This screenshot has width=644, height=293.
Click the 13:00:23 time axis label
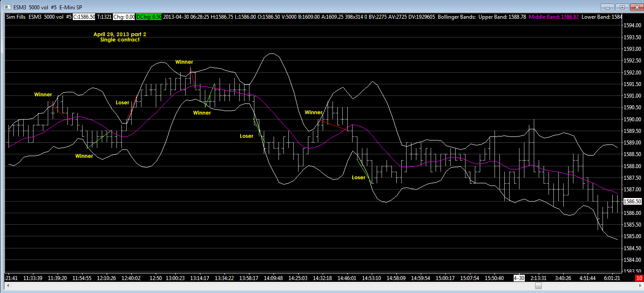tap(175, 278)
